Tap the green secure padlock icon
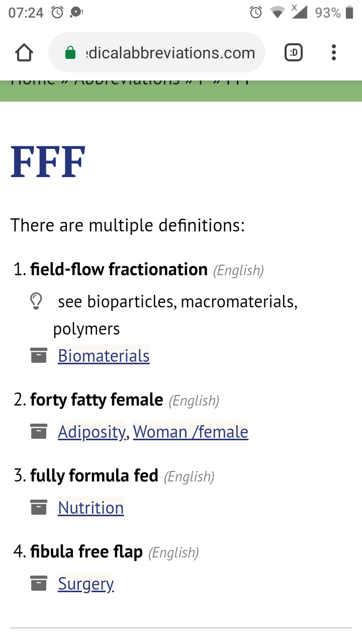The height and width of the screenshot is (644, 362). point(70,53)
